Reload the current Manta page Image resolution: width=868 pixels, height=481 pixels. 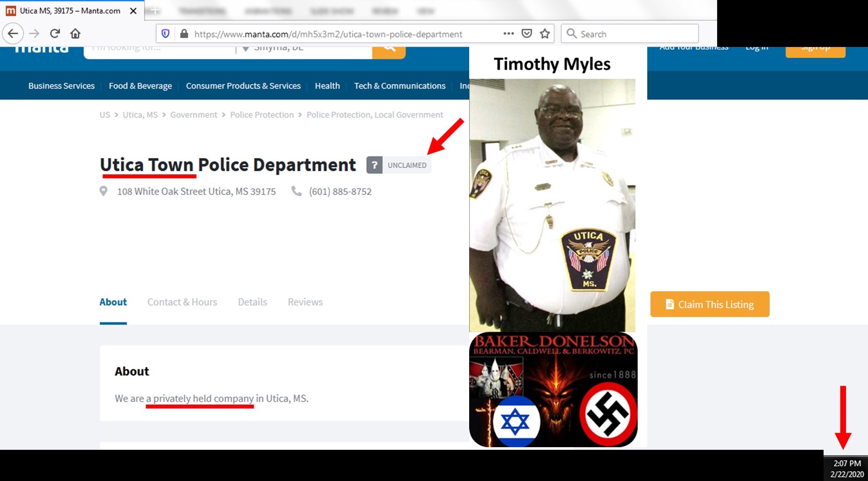(55, 33)
